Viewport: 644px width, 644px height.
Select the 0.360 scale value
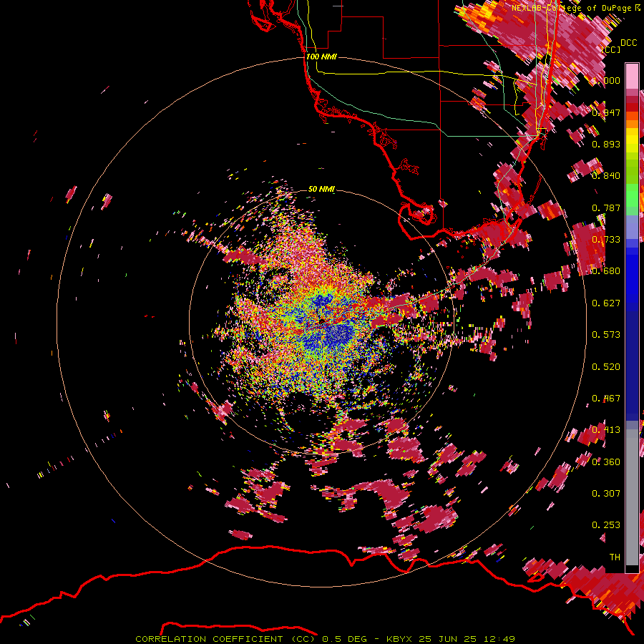pos(606,462)
